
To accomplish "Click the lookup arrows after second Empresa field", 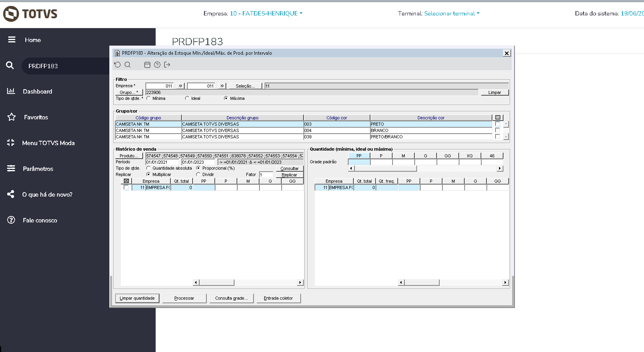I will (222, 86).
